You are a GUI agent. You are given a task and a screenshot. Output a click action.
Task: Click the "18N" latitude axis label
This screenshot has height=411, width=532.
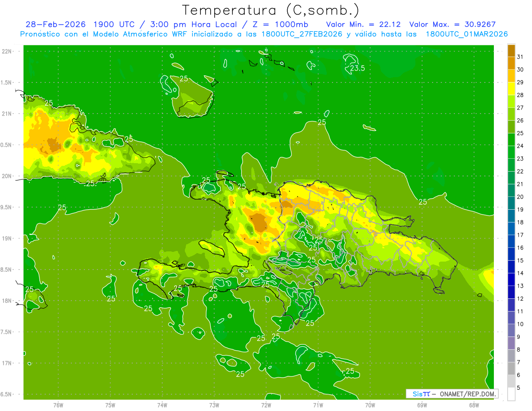click(x=7, y=301)
